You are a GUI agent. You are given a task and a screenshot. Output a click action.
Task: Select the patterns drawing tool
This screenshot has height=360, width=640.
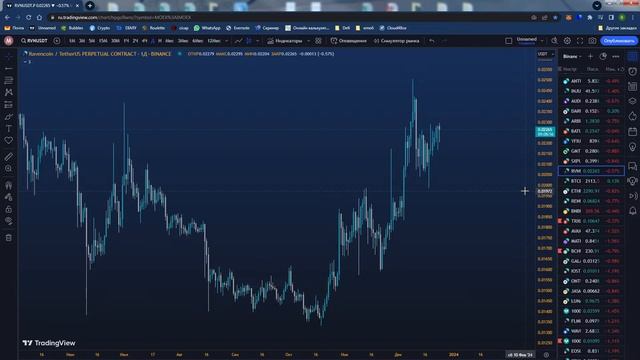pos(9,93)
